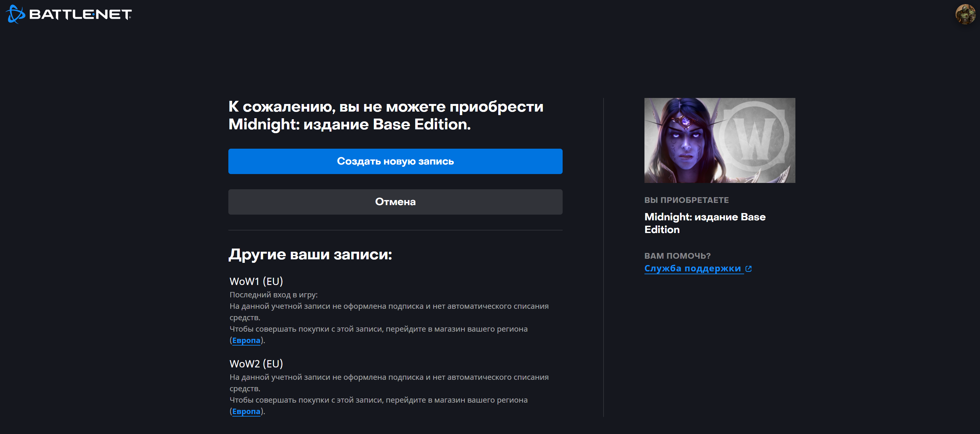Select the WoW2 (EU) account entry
980x434 pixels.
point(256,364)
